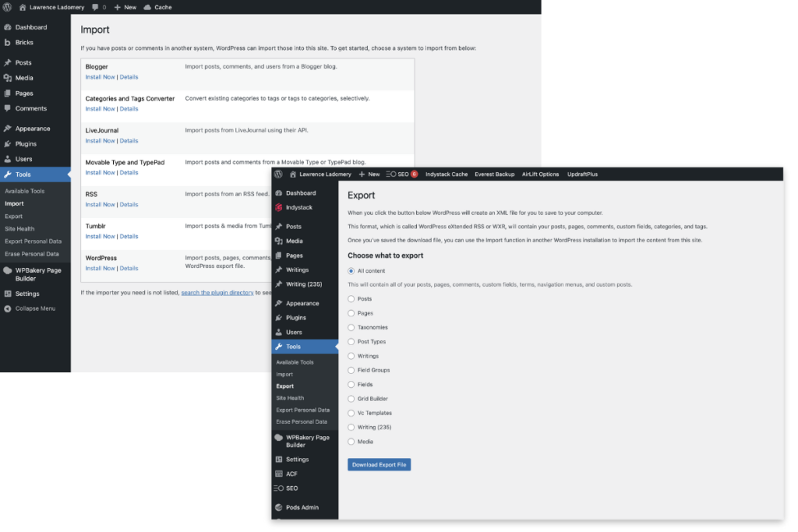Click Writings pin icon in Export window sidebar
The image size is (798, 532).
pyautogui.click(x=279, y=270)
